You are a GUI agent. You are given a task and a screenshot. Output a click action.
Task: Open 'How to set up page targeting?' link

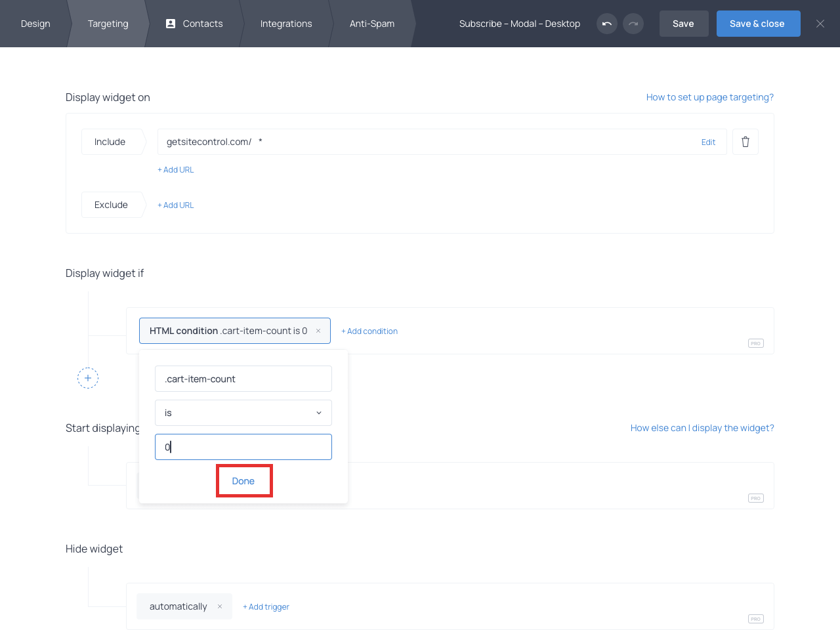(x=709, y=97)
